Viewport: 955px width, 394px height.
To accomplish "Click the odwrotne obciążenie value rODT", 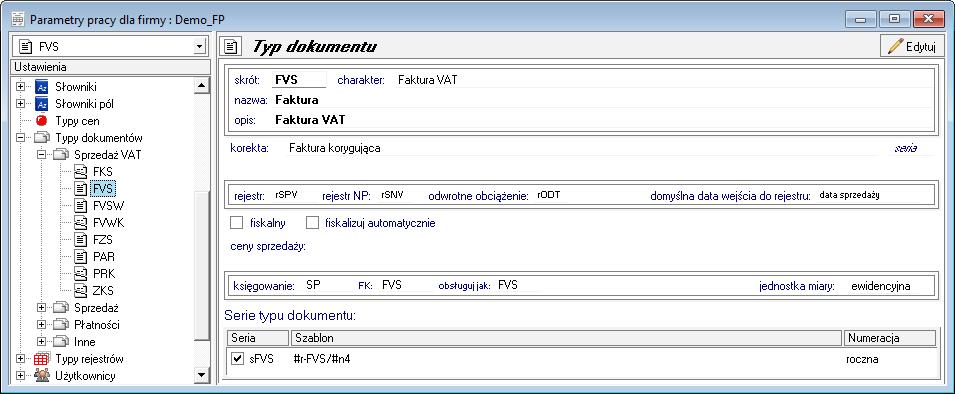I will click(549, 195).
